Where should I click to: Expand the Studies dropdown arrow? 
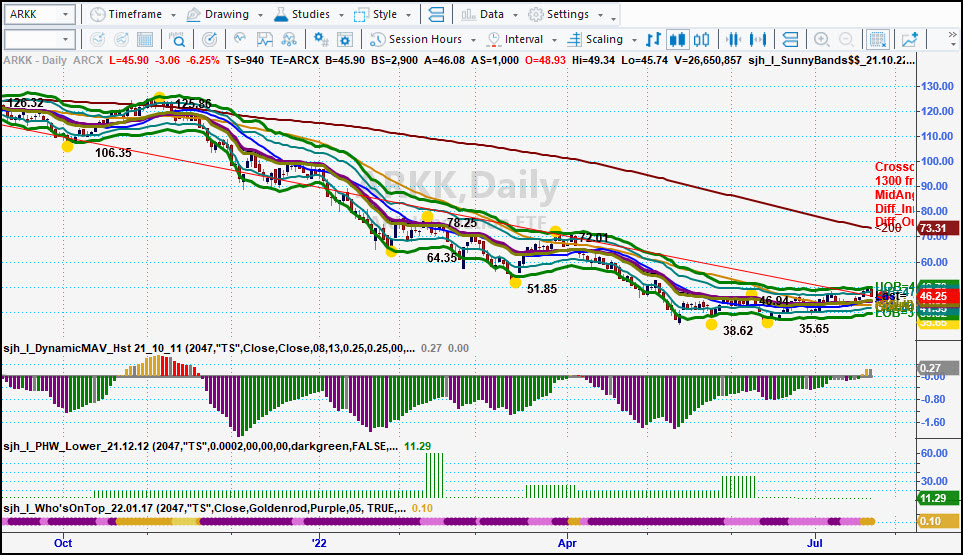pos(341,15)
